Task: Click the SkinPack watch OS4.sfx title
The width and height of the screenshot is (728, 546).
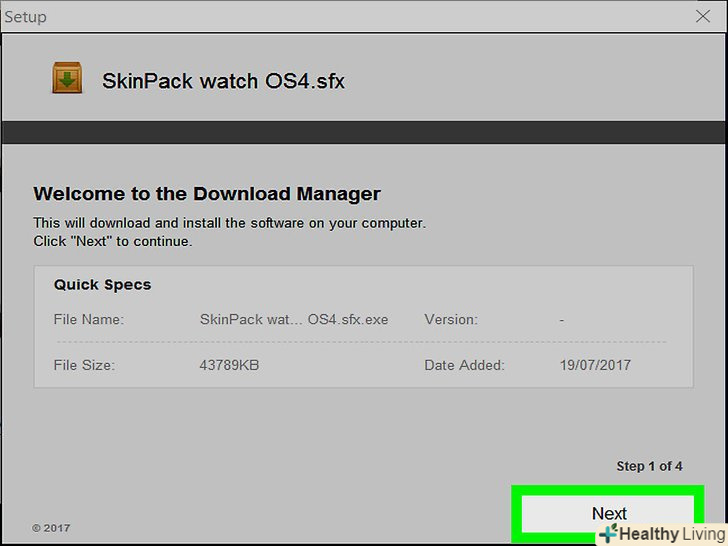Action: coord(223,81)
